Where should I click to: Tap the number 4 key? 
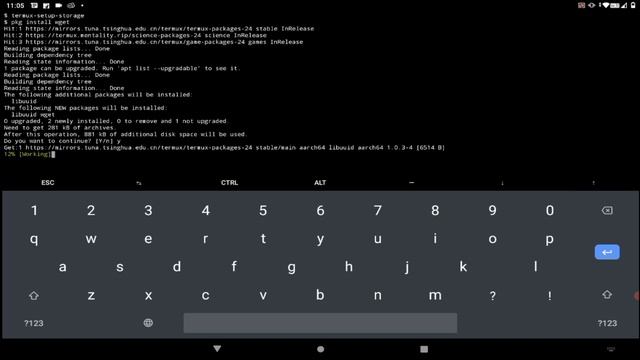(x=206, y=210)
